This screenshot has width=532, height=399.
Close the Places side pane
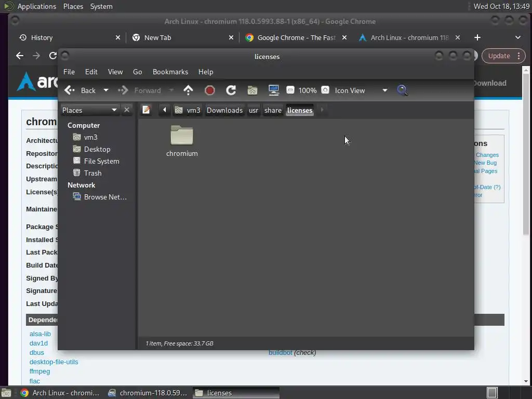click(x=127, y=110)
